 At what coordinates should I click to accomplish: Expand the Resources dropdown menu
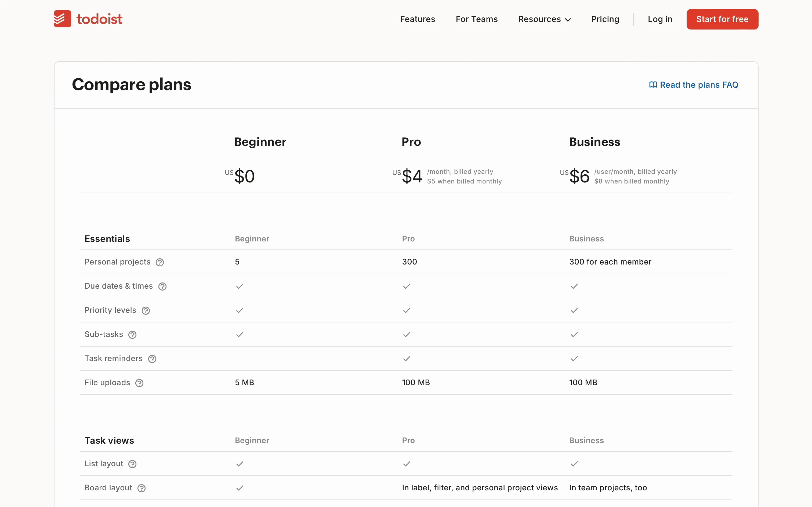[x=544, y=19]
